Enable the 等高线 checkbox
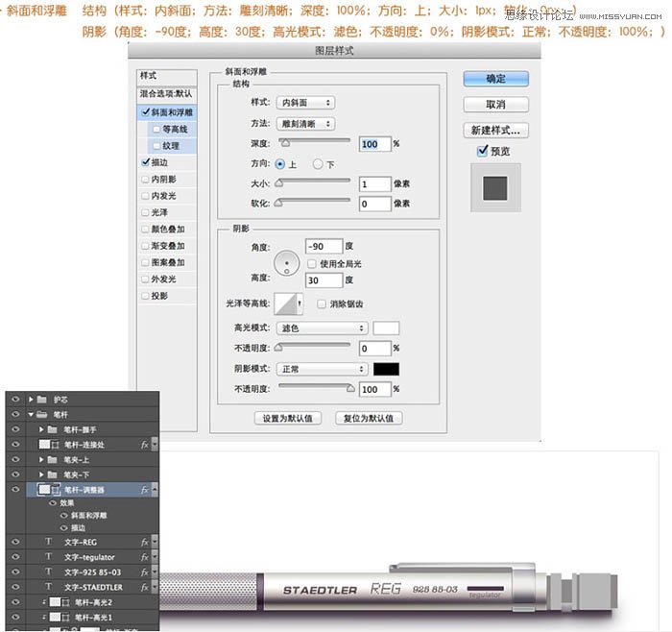672x632 pixels. 156,129
